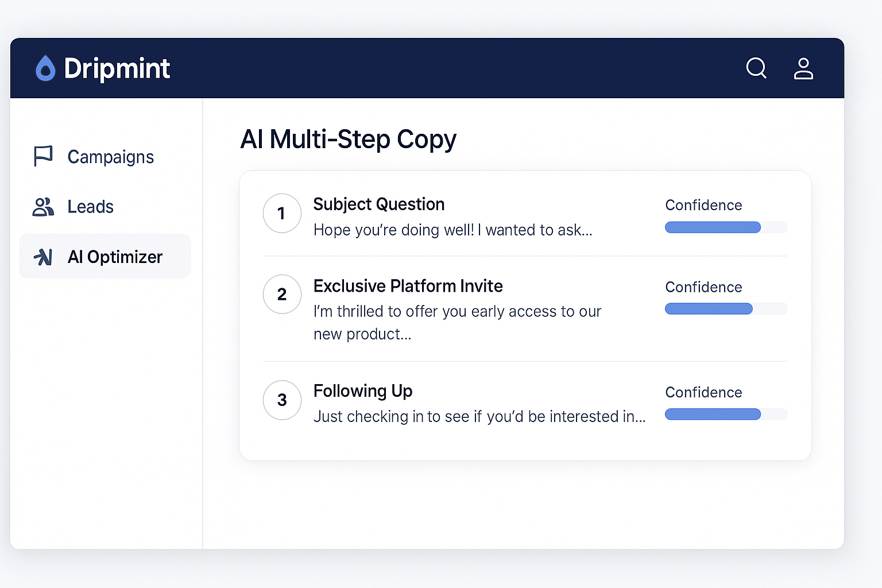Click the "Hope you're doing well" preview text
882x588 pixels.
452,230
